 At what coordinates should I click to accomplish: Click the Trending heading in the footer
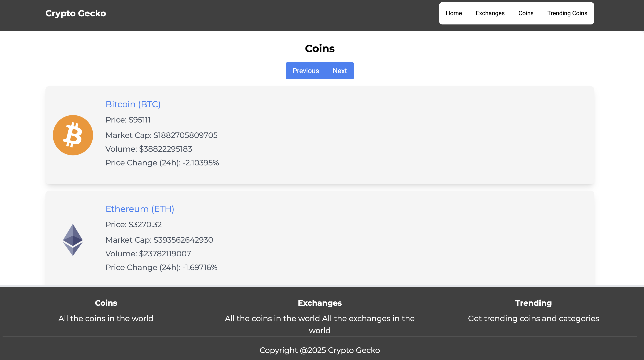[x=534, y=303]
